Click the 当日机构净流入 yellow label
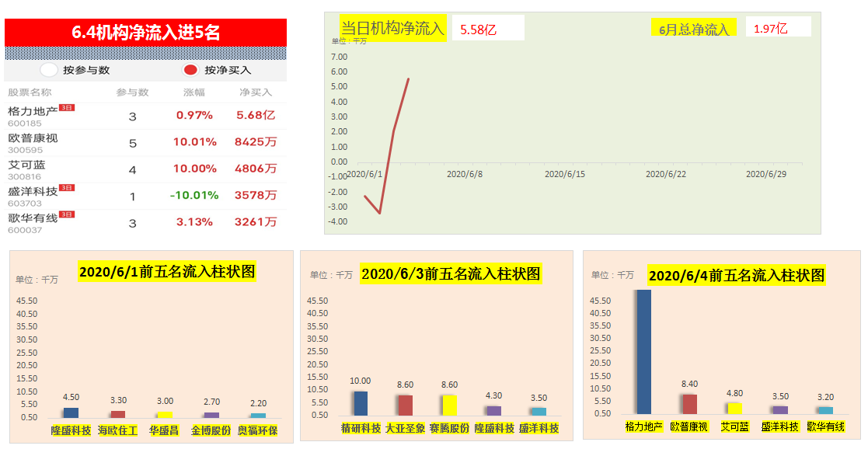Screen dimensions: 868x449 392,28
